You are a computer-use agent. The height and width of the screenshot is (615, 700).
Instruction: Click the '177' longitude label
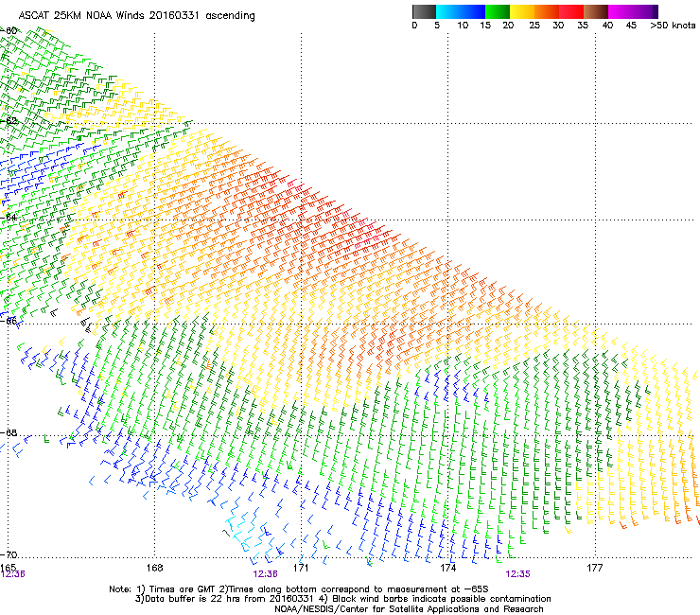pyautogui.click(x=595, y=568)
